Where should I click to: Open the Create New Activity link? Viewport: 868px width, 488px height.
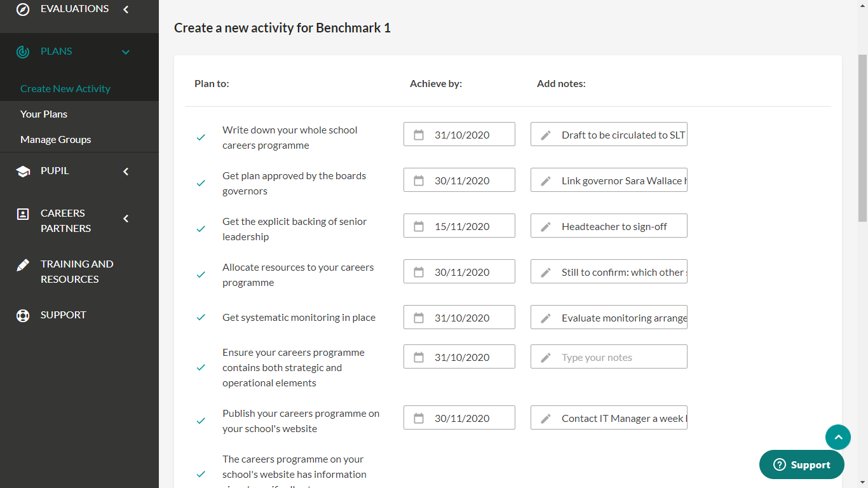click(65, 89)
